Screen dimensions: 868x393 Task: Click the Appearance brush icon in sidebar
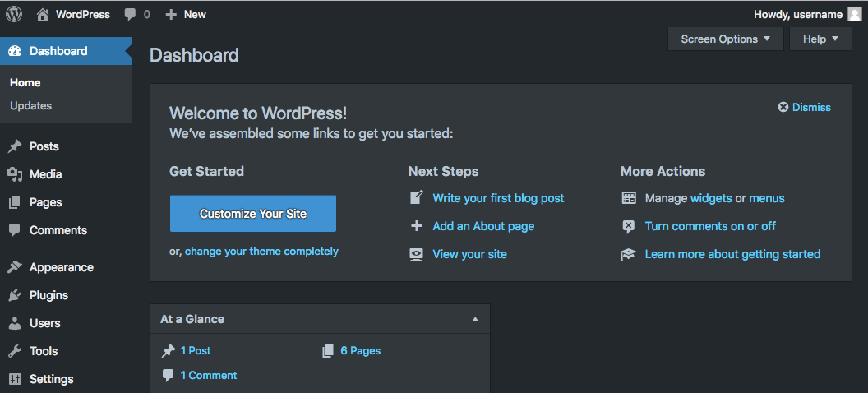click(15, 267)
